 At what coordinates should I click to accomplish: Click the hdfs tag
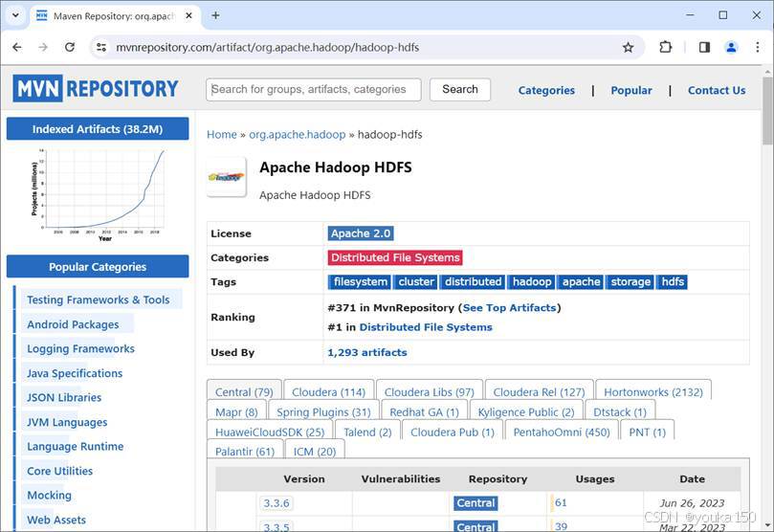[673, 282]
